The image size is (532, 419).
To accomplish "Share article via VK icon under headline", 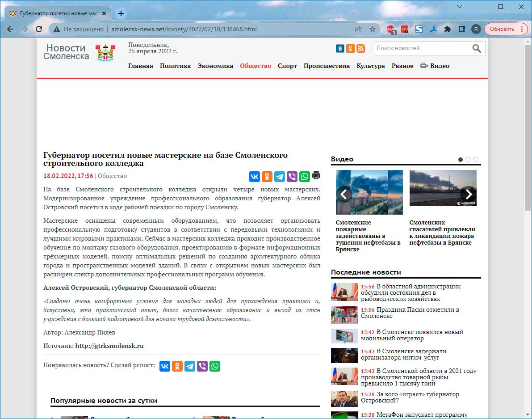I will (x=255, y=176).
